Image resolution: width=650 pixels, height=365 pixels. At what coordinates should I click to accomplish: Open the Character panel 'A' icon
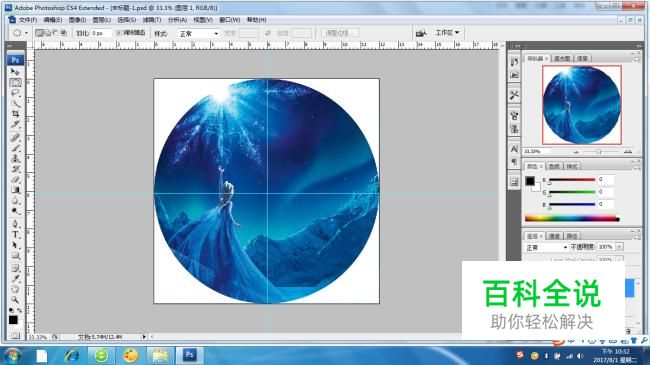tap(514, 149)
